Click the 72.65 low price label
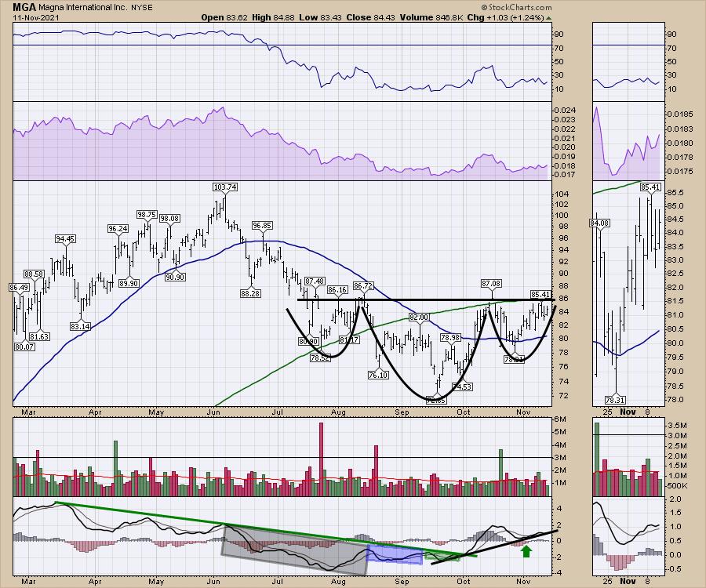The width and height of the screenshot is (706, 588). [435, 400]
